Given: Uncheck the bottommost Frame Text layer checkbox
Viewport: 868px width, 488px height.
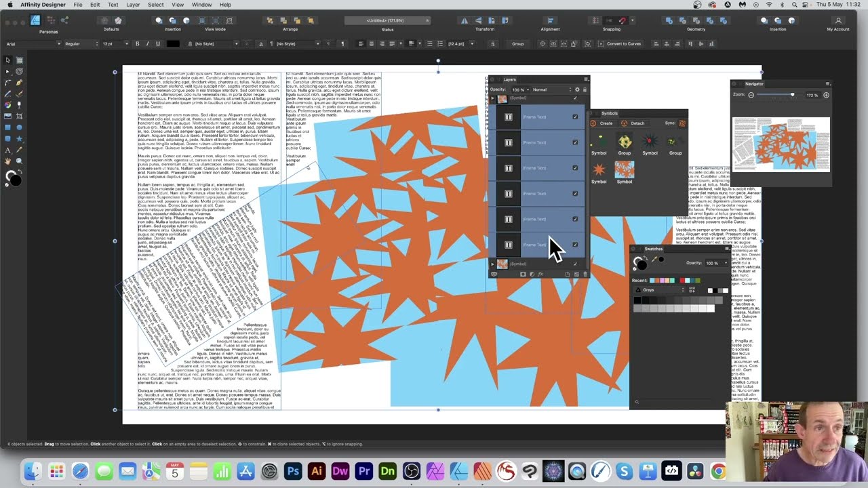Looking at the screenshot, I should click(575, 245).
